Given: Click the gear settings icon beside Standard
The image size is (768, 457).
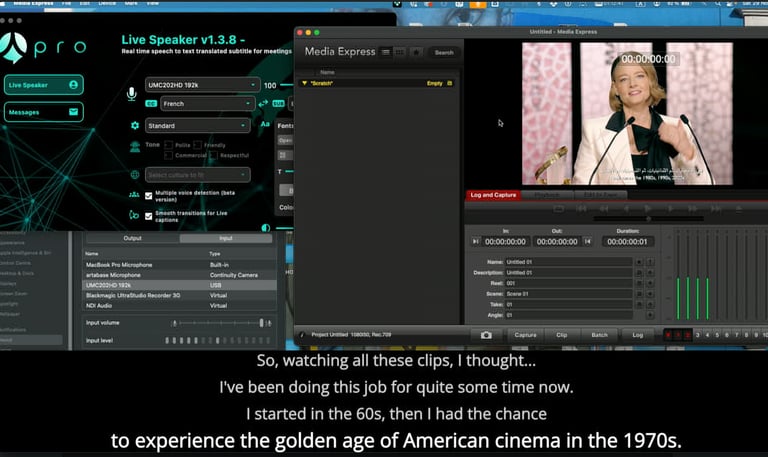Looking at the screenshot, I should (x=135, y=125).
